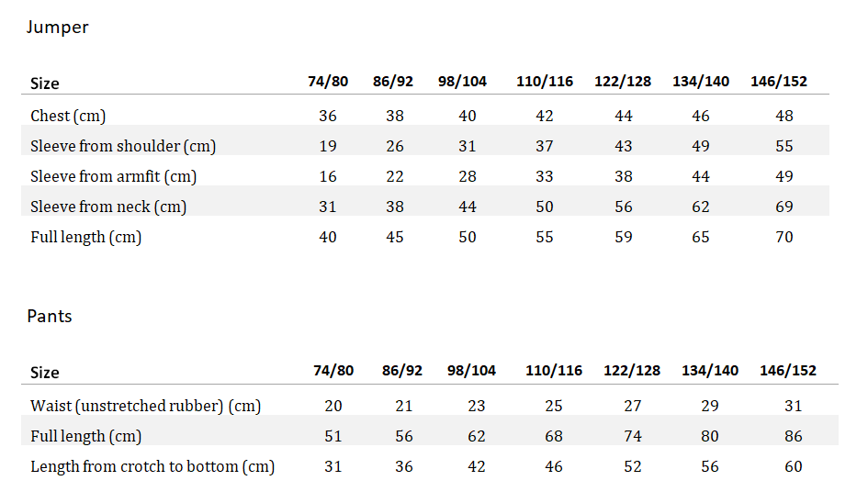This screenshot has height=503, width=868.
Task: Click the Length from crotch to bottom label
Action: click(152, 466)
